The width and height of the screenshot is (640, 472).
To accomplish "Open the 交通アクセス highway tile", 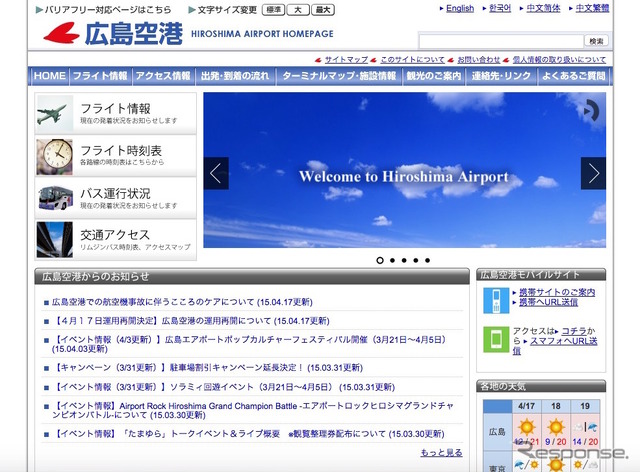I will tap(116, 240).
